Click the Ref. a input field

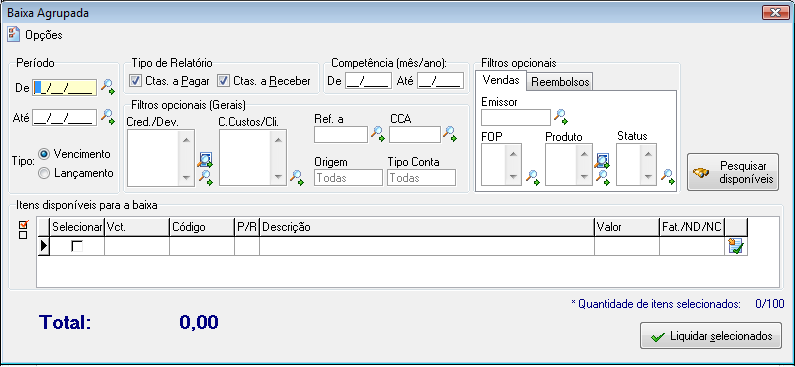[x=341, y=134]
